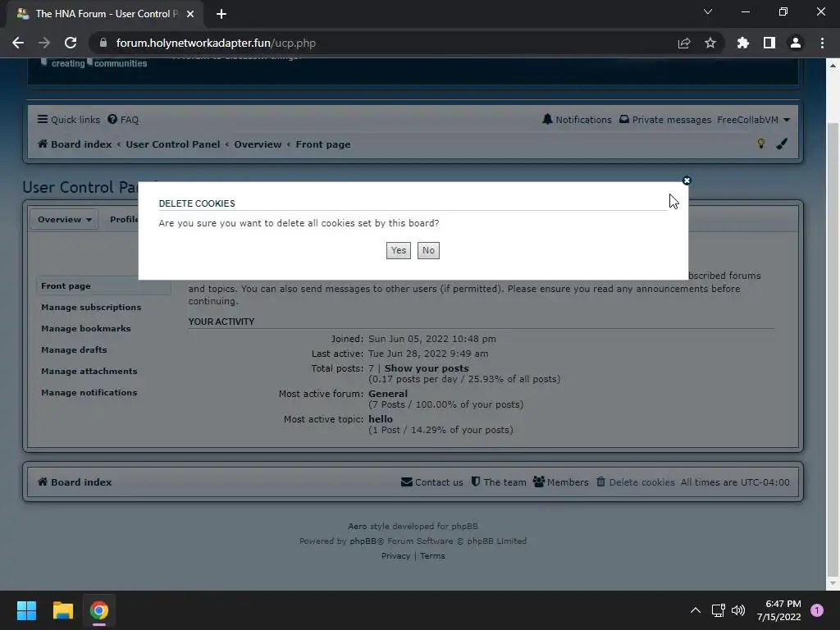Image resolution: width=840 pixels, height=630 pixels.
Task: Open Members group icon
Action: pyautogui.click(x=538, y=482)
